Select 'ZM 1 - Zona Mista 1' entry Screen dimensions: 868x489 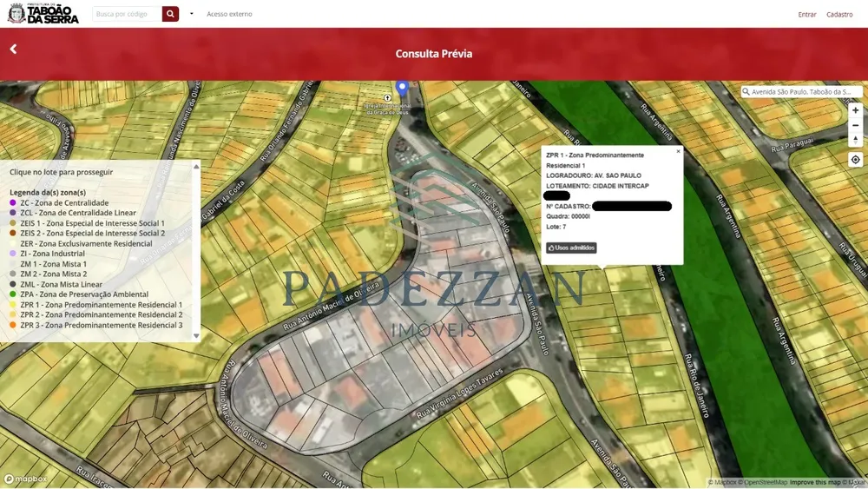[x=53, y=264]
